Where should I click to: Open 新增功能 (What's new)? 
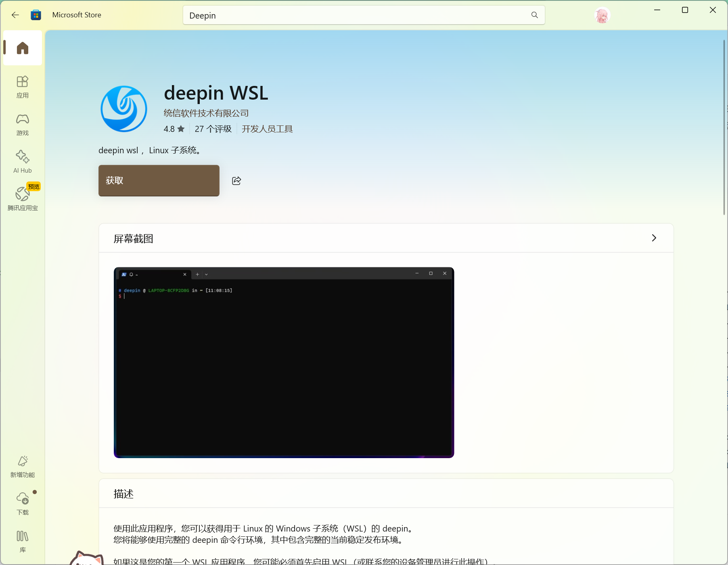(23, 467)
